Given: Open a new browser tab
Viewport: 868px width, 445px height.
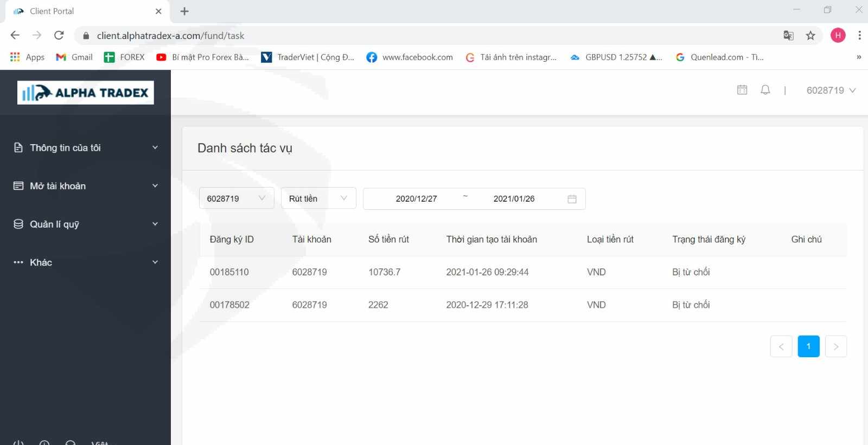Looking at the screenshot, I should [184, 11].
